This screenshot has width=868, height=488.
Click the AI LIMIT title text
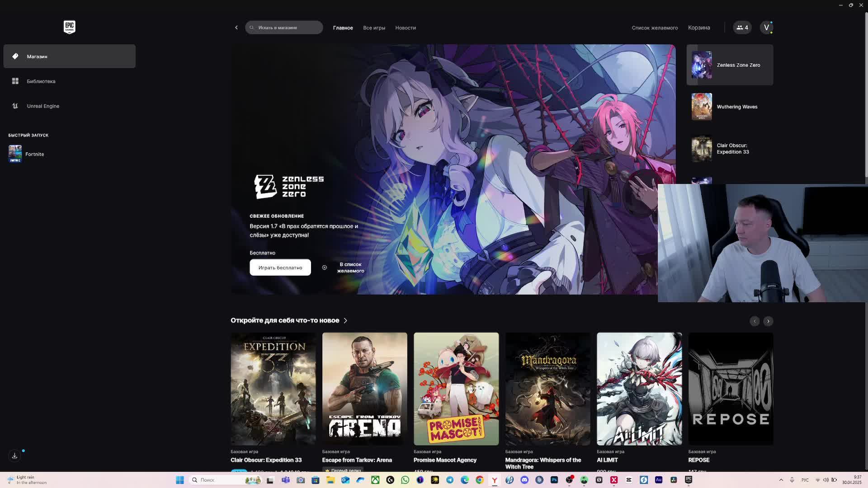607,460
